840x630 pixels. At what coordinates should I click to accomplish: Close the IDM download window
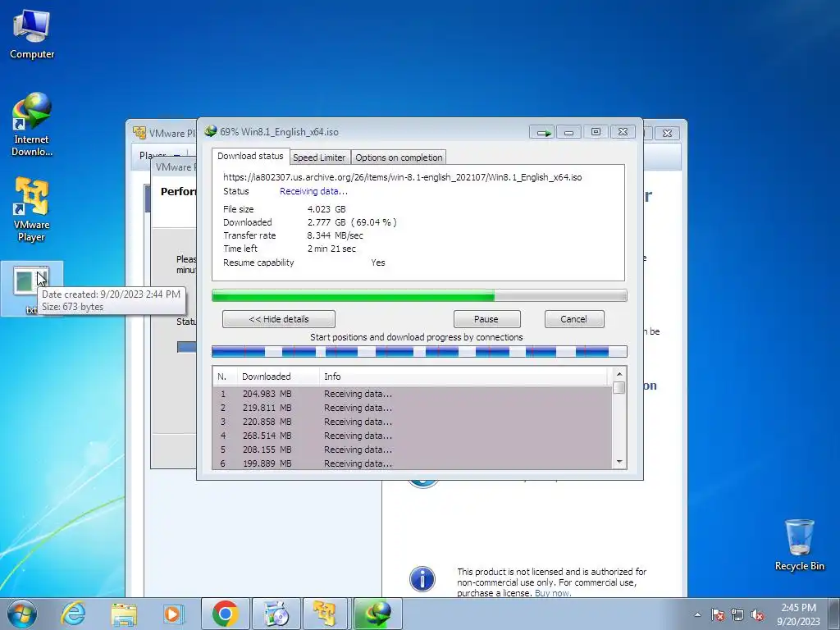pyautogui.click(x=623, y=132)
